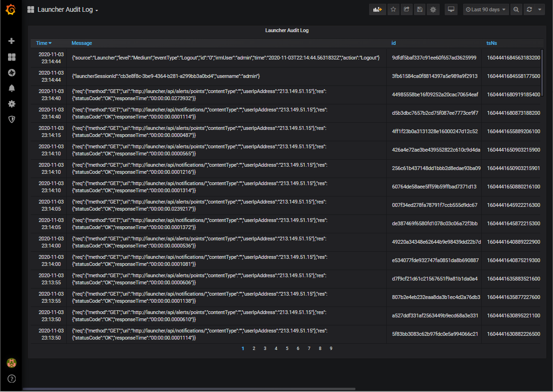Image resolution: width=553 pixels, height=392 pixels.
Task: Select tsNs value 1604441630882226500
Action: [x=513, y=334]
